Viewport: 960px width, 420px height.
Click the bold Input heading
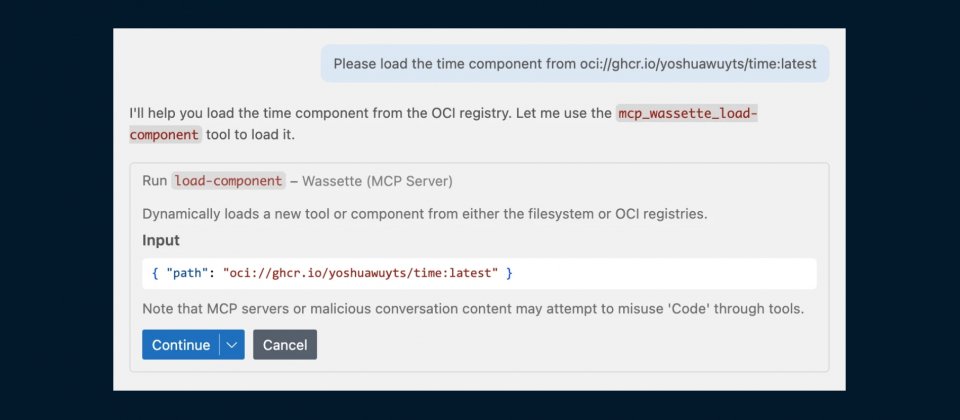pyautogui.click(x=161, y=240)
